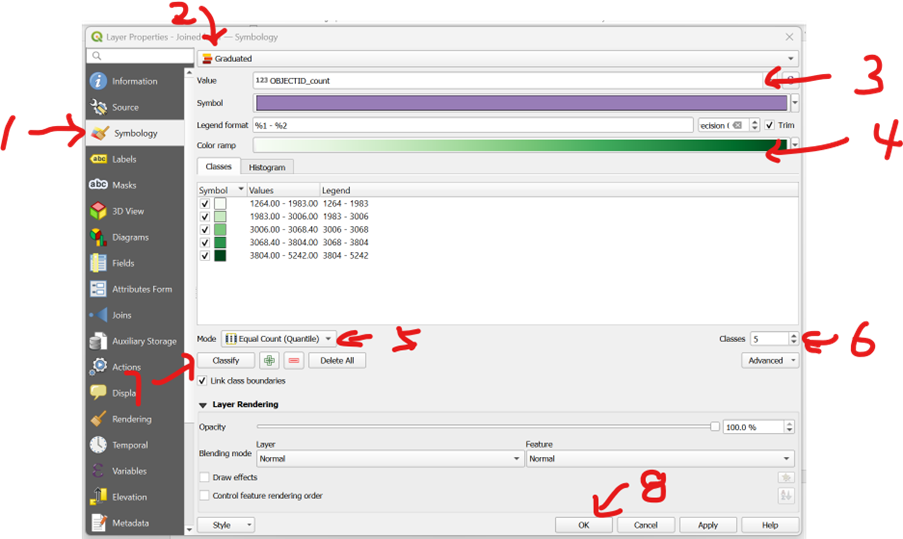Open the Layer blending mode dropdown
Viewport: 903px width, 539px height.
(389, 458)
